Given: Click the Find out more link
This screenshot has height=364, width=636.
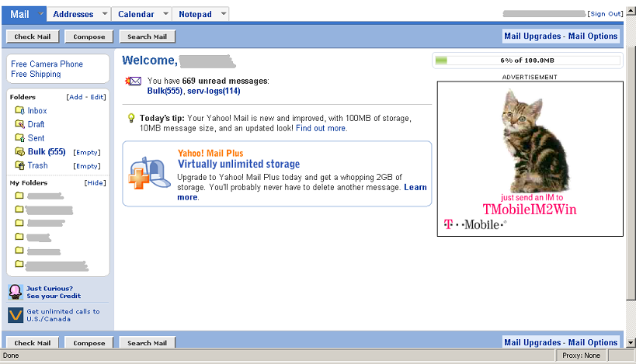Looking at the screenshot, I should click(x=321, y=128).
